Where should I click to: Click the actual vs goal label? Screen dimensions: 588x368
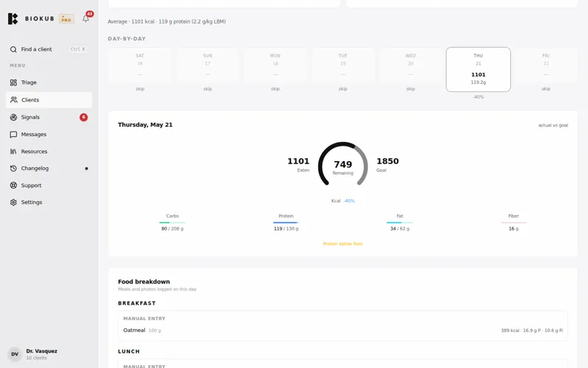pyautogui.click(x=553, y=125)
